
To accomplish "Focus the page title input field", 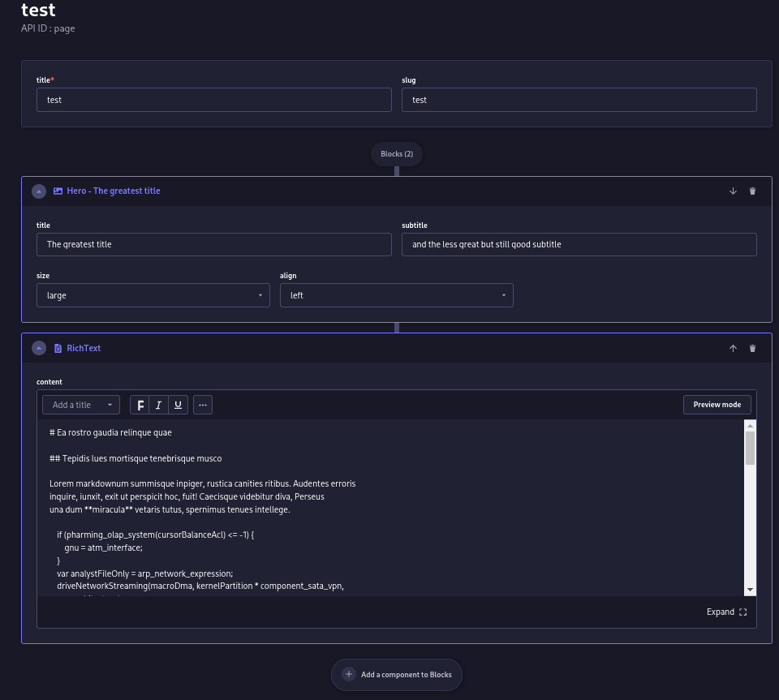I will click(x=214, y=100).
